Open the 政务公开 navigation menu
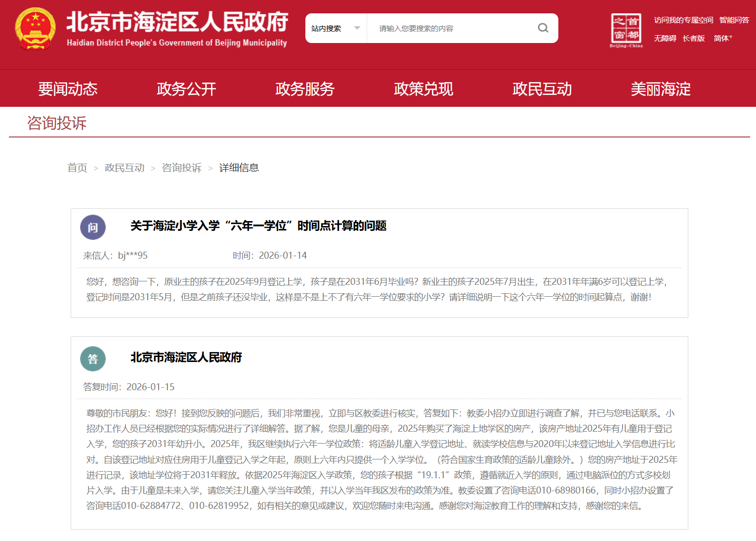 [186, 89]
